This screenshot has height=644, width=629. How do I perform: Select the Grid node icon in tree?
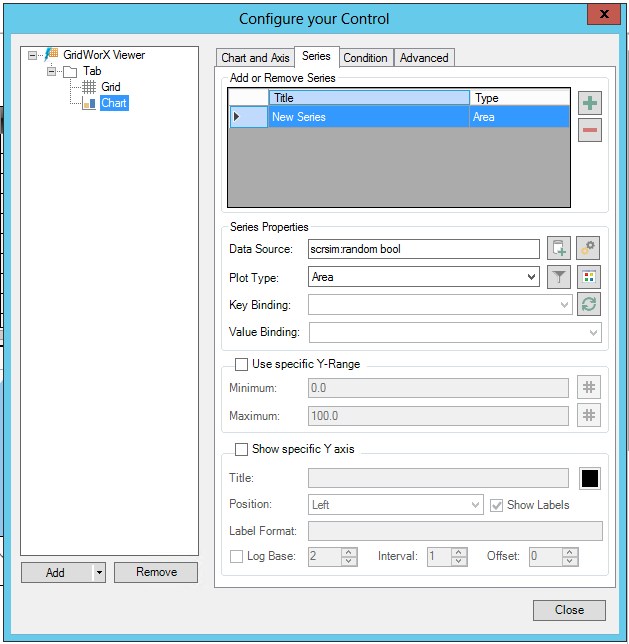[x=89, y=87]
